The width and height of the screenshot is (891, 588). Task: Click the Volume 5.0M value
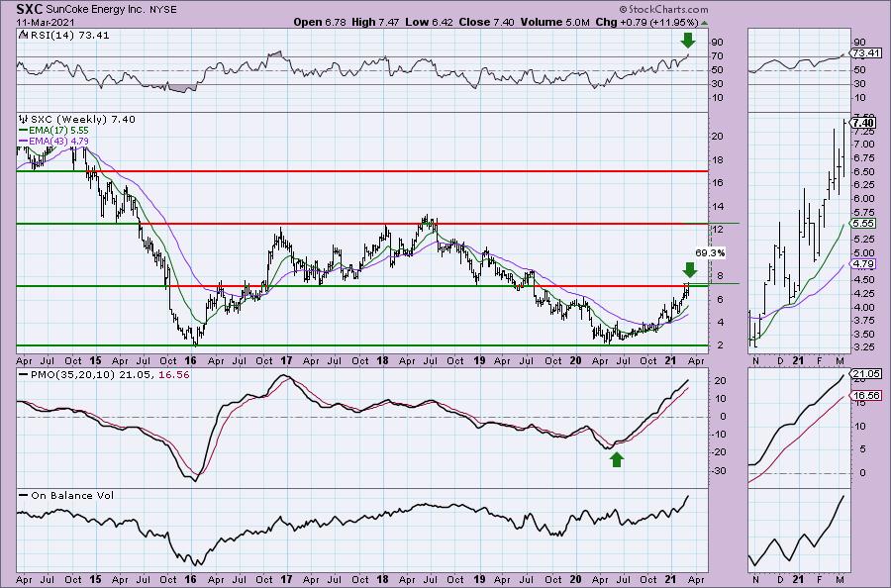click(x=554, y=22)
